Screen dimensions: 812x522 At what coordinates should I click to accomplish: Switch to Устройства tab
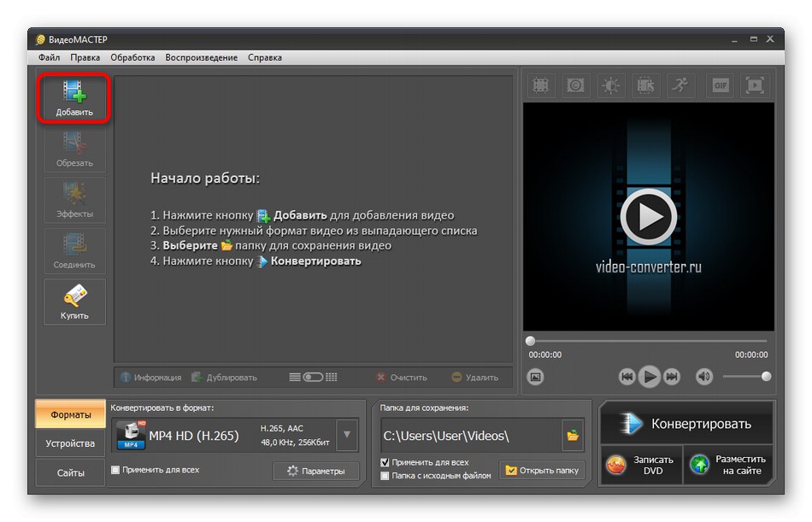[x=70, y=443]
